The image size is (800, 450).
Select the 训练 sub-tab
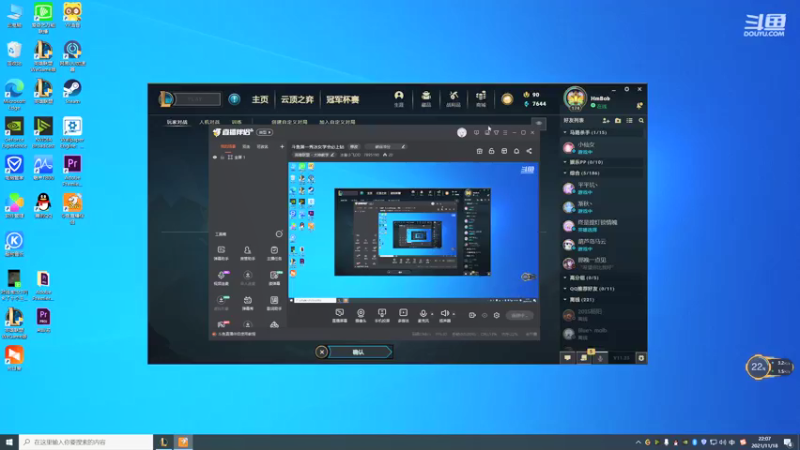(237, 122)
